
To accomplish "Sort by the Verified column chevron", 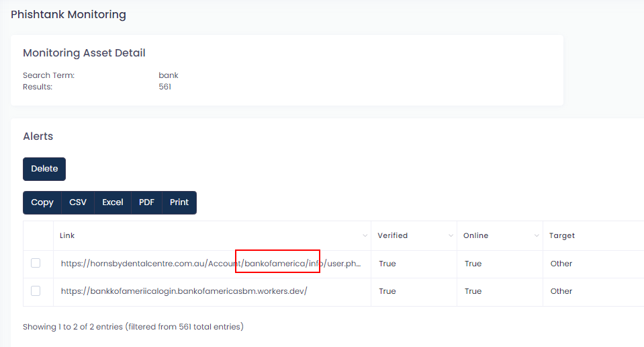I will coord(451,235).
